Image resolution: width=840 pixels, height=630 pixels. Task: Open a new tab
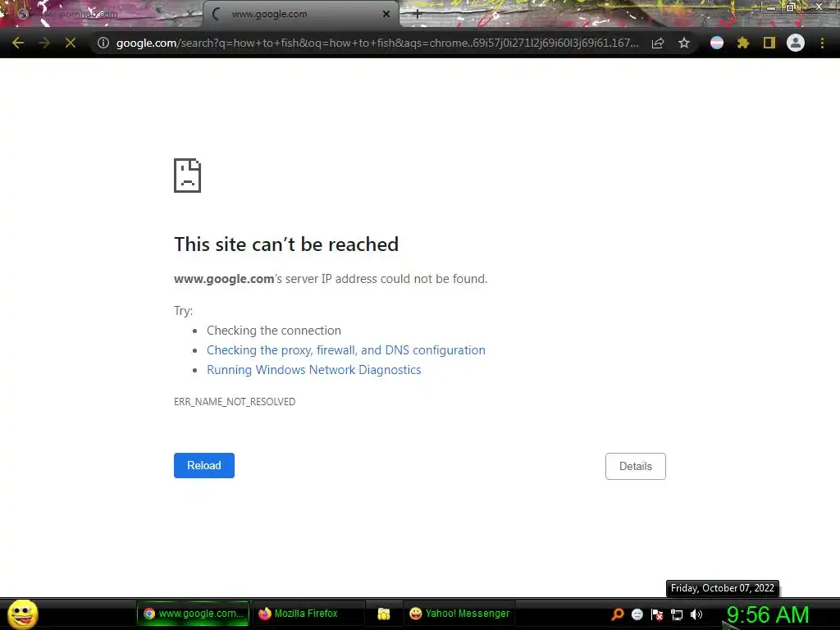tap(418, 15)
